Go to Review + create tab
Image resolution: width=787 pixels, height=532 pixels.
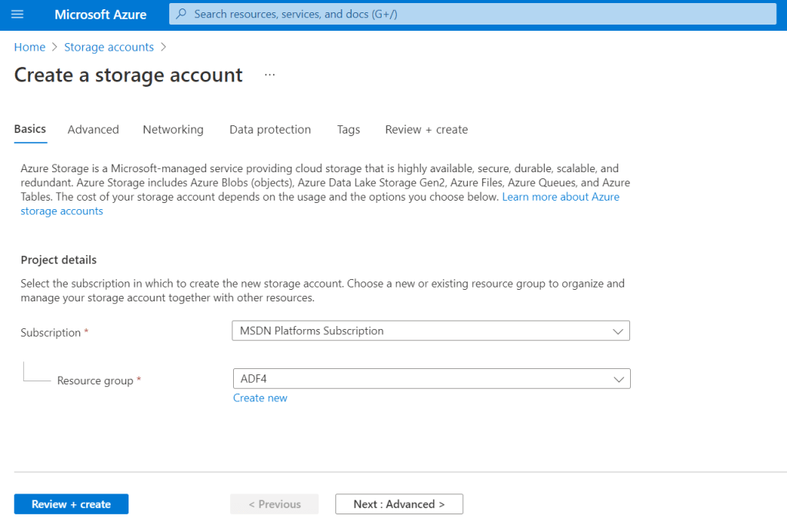click(x=426, y=129)
